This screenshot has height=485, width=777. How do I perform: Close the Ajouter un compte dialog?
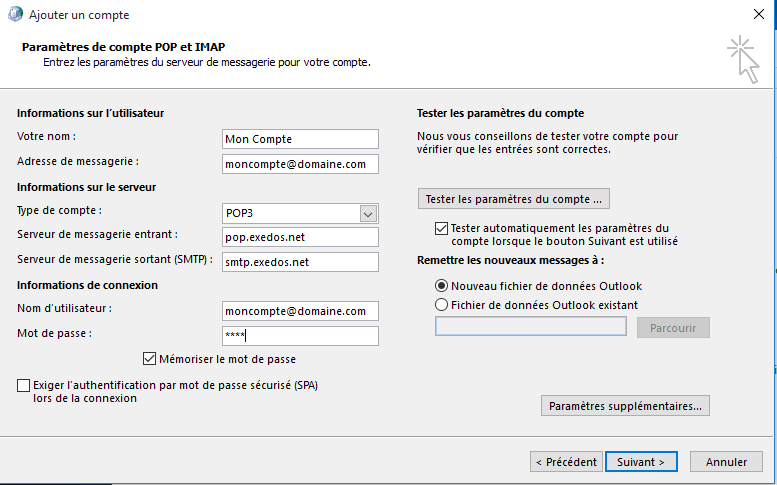[758, 15]
